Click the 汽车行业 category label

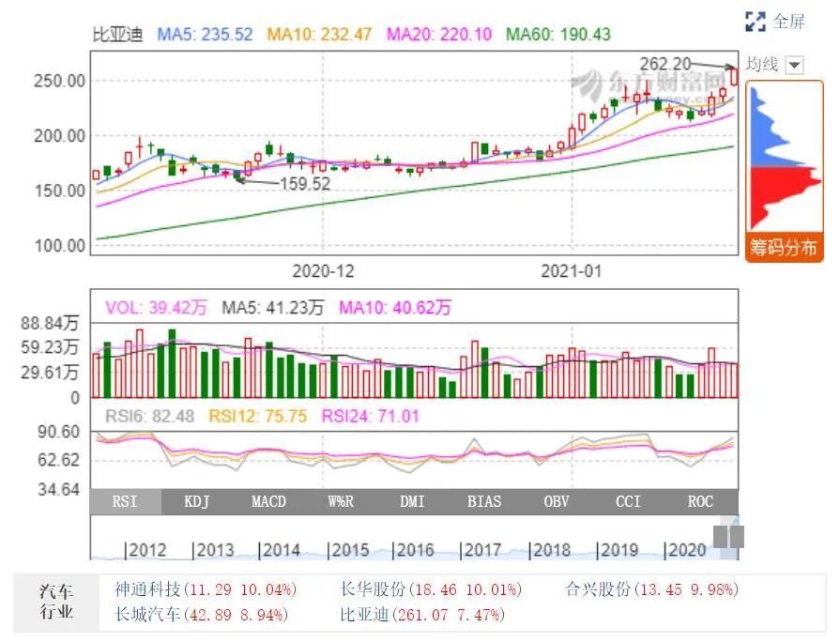pos(56,602)
